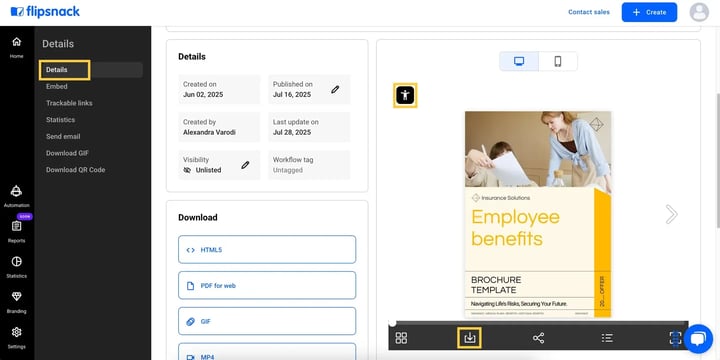
Task: Select Details in the side menu
Action: [91, 70]
